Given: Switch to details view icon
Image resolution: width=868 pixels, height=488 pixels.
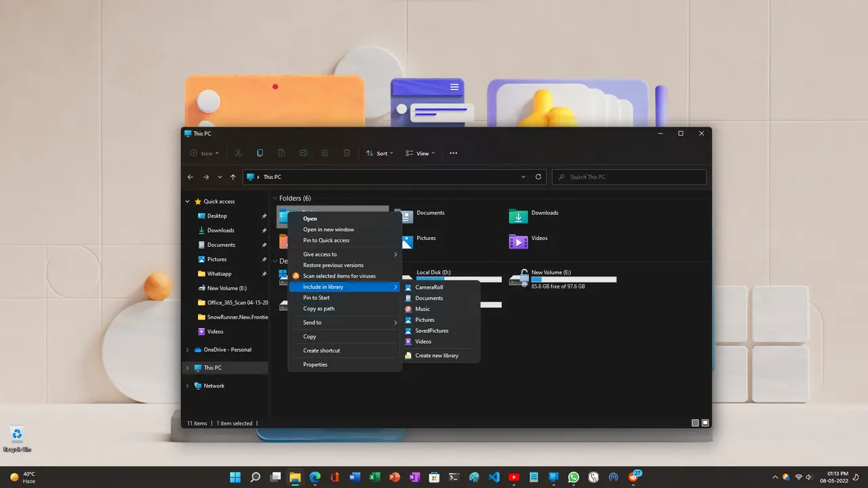Looking at the screenshot, I should (x=695, y=423).
